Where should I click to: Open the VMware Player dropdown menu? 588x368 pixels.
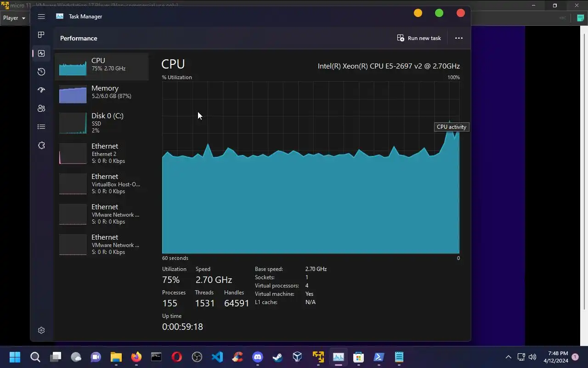(14, 18)
